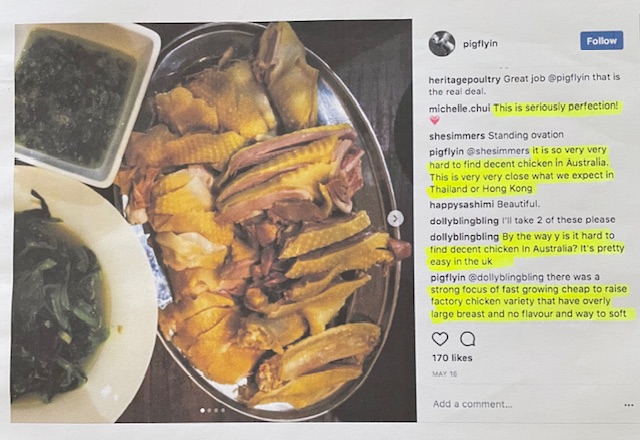Open pigflyin profile avatar picture

tap(442, 43)
